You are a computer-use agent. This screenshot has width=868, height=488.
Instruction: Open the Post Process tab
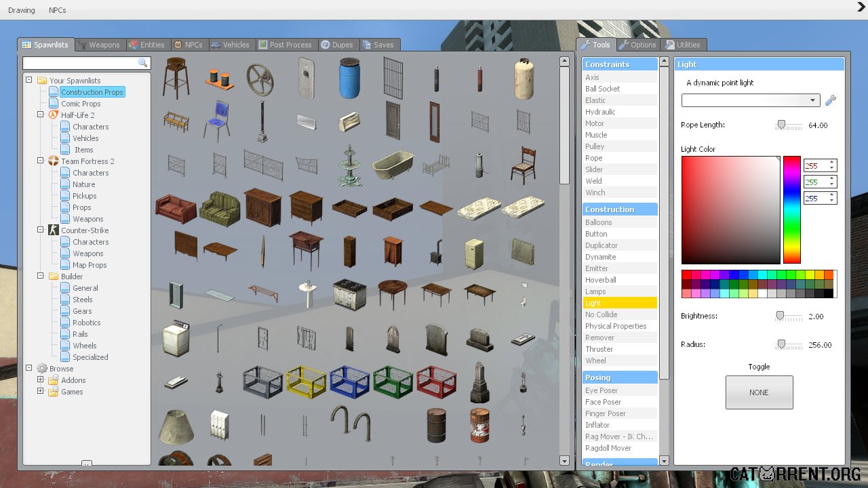tap(285, 45)
